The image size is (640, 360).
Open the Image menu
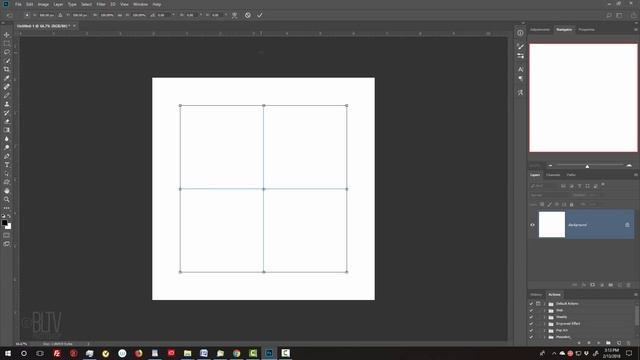pyautogui.click(x=43, y=4)
